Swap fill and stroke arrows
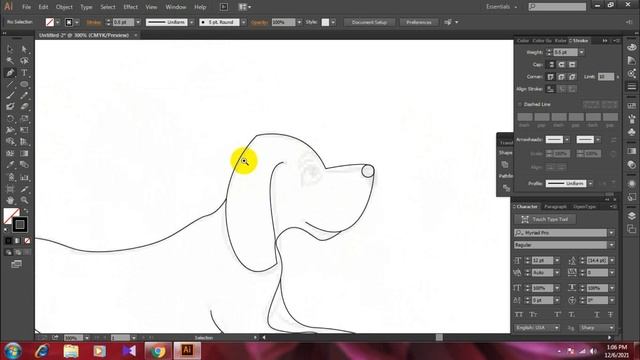The image size is (640, 360). [x=25, y=211]
